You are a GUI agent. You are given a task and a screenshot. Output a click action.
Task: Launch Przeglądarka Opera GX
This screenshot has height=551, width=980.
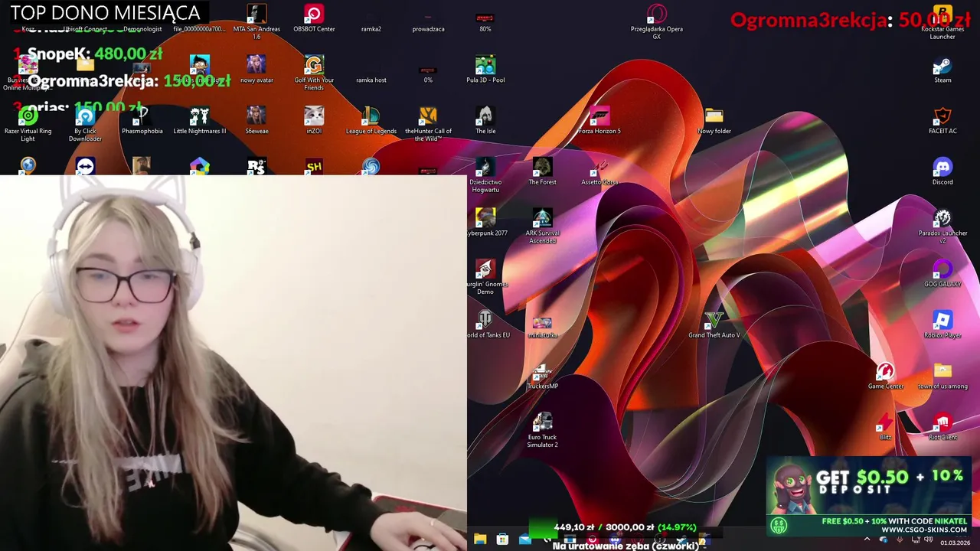point(657,21)
